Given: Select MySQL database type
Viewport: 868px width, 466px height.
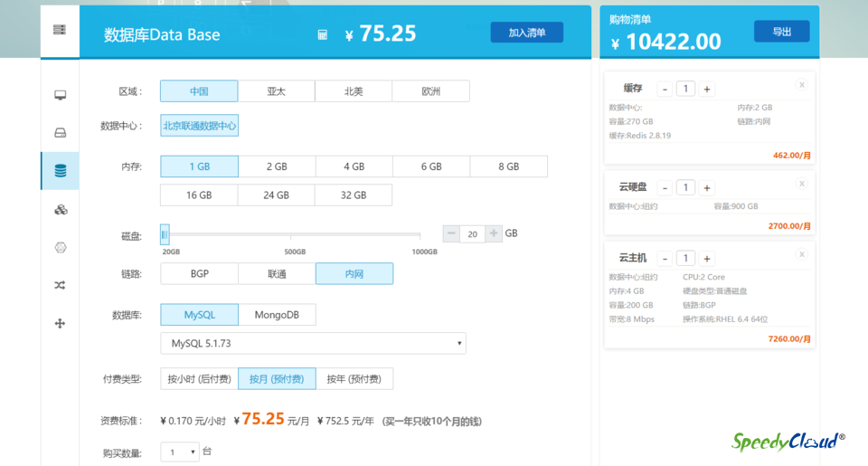Looking at the screenshot, I should point(199,315).
